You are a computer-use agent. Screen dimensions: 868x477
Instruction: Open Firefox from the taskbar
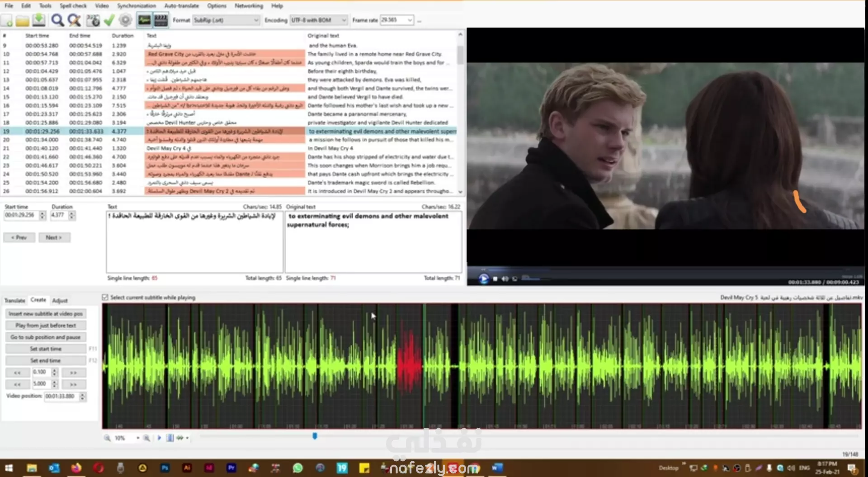coord(76,468)
